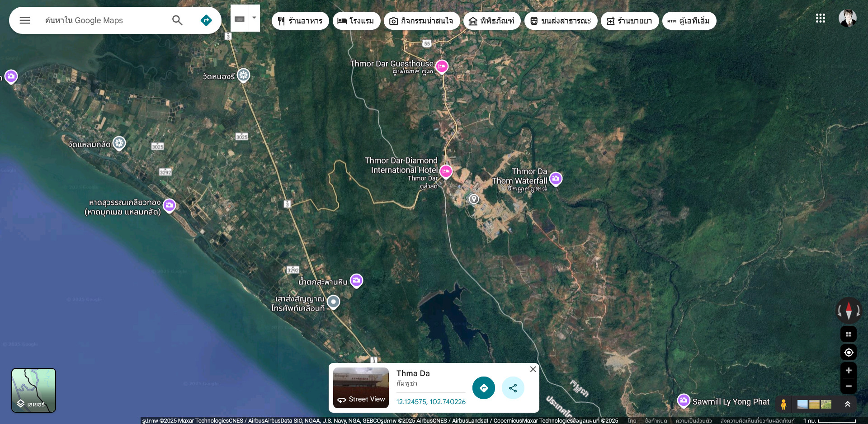The width and height of the screenshot is (868, 424).
Task: Open the layers map type thumbnail
Action: click(x=33, y=390)
